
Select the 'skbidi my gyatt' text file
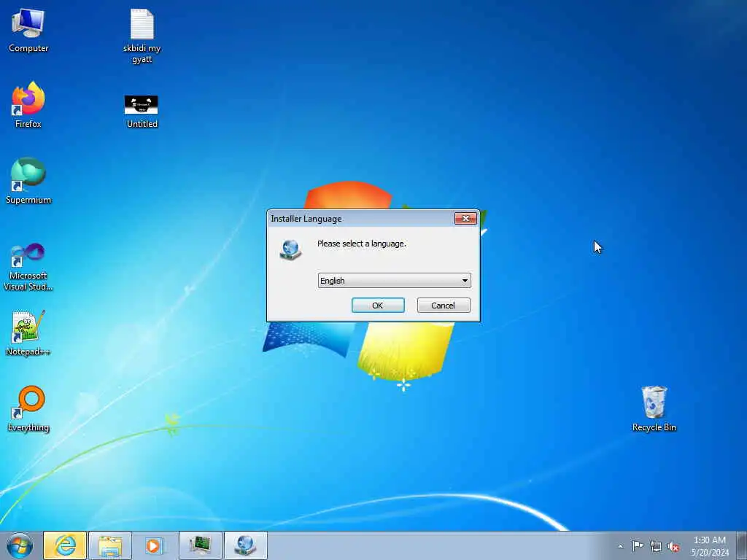[x=142, y=36]
